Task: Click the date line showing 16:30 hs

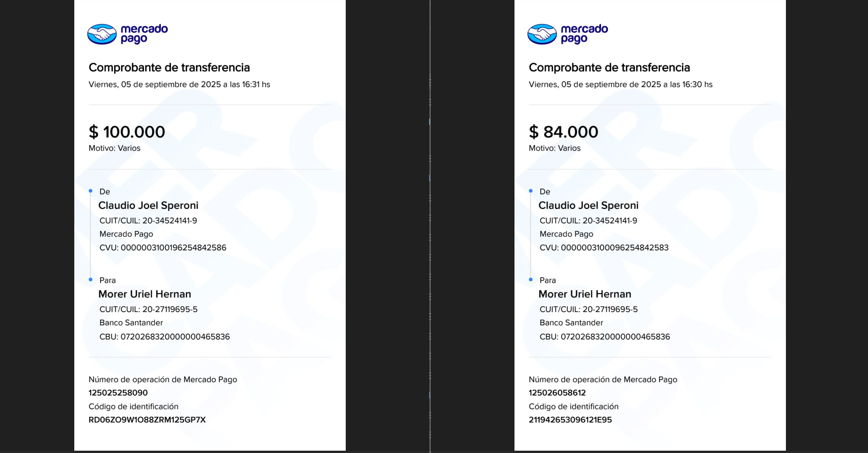Action: tap(620, 84)
